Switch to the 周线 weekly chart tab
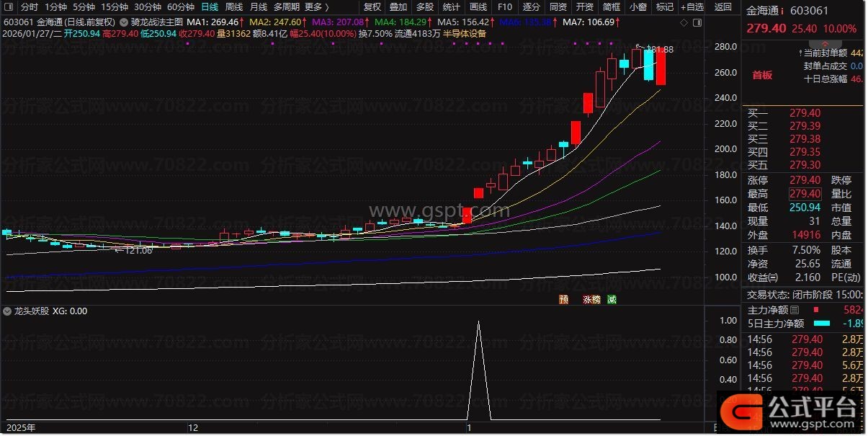The width and height of the screenshot is (868, 436). [x=234, y=7]
